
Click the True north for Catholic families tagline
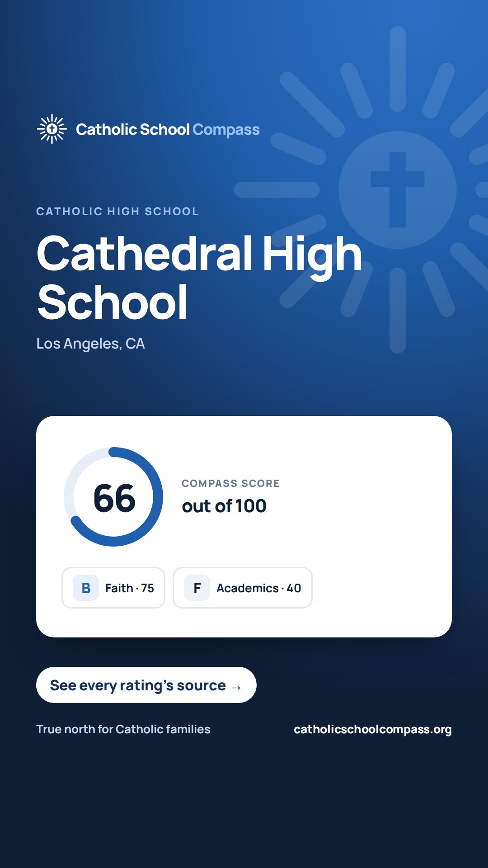pos(123,729)
